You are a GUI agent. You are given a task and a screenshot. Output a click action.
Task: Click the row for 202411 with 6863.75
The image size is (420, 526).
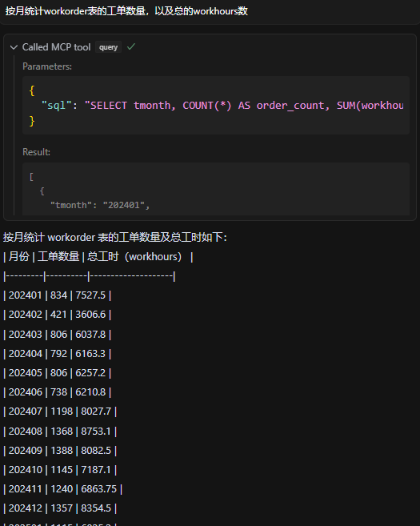(x=62, y=488)
